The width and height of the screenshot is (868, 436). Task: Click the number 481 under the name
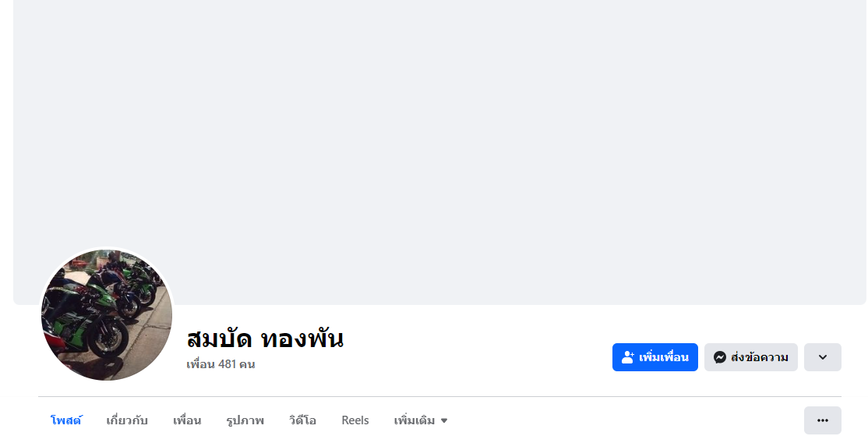pos(228,364)
